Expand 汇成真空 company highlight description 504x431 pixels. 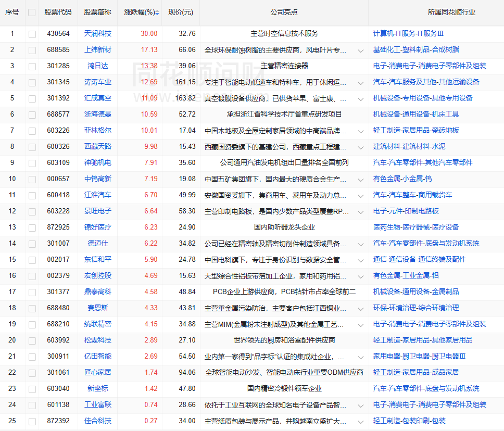pyautogui.click(x=361, y=99)
